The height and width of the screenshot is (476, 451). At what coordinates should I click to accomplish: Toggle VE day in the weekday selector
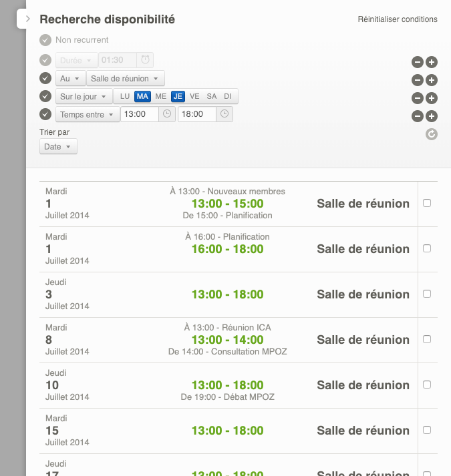194,96
